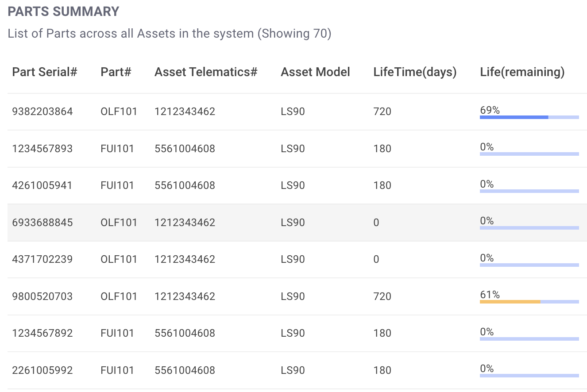Viewport: 587px width, 392px height.
Task: Click lifetime 180 in row 2261005992
Action: pos(382,370)
